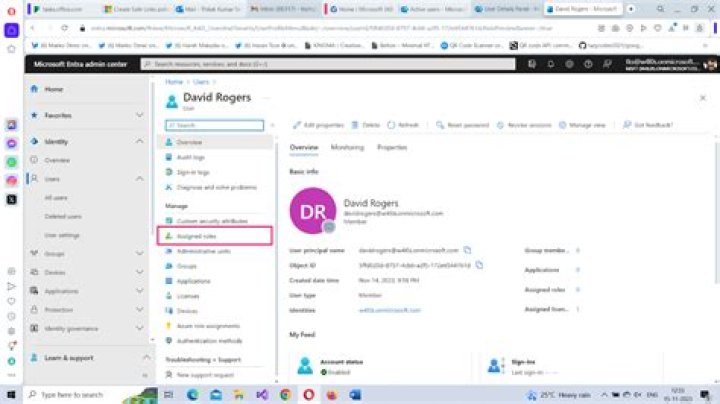Screen dimensions: 720x404
Task: Open Home in the Entra sidebar
Action: click(x=53, y=89)
